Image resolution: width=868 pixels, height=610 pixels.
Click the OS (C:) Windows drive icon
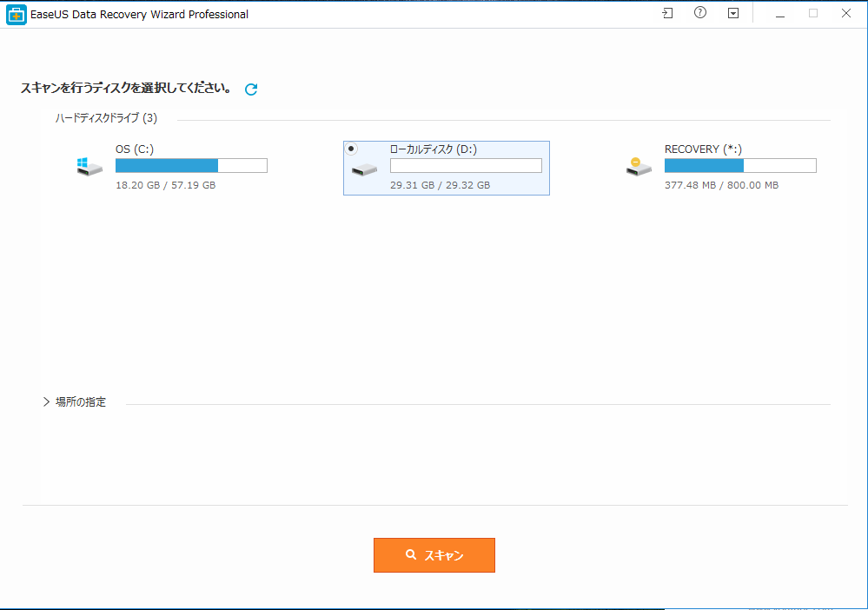89,167
